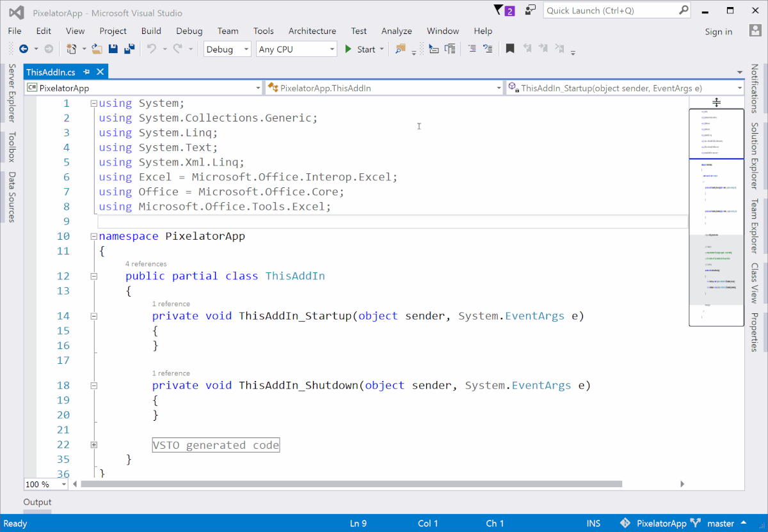Click the comment out lines icon

click(472, 49)
